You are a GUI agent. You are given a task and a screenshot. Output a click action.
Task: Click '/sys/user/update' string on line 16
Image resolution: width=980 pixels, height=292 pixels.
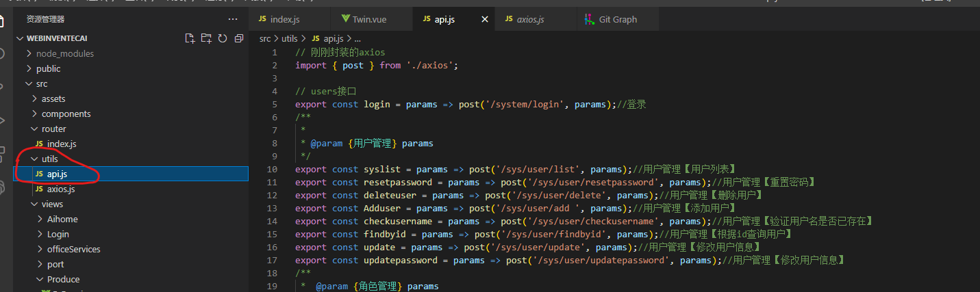(x=538, y=248)
